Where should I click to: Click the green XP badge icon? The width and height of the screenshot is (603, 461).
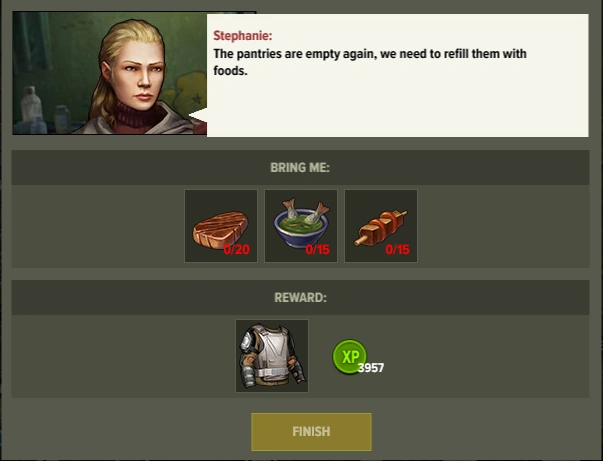point(349,356)
